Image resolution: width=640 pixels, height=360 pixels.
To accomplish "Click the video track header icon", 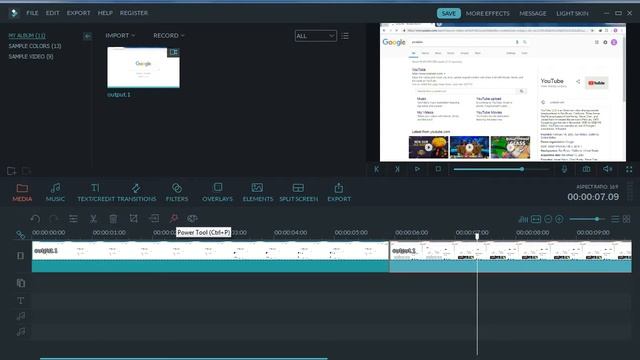I will [20, 256].
